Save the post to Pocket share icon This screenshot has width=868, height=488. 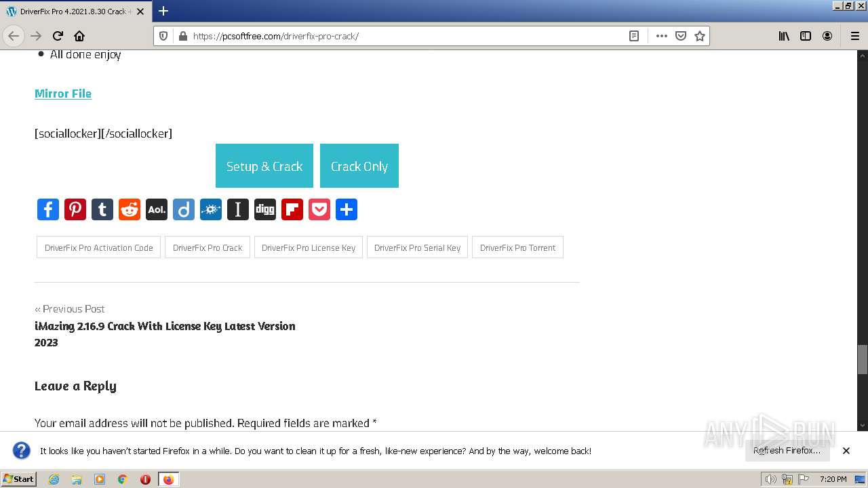319,209
